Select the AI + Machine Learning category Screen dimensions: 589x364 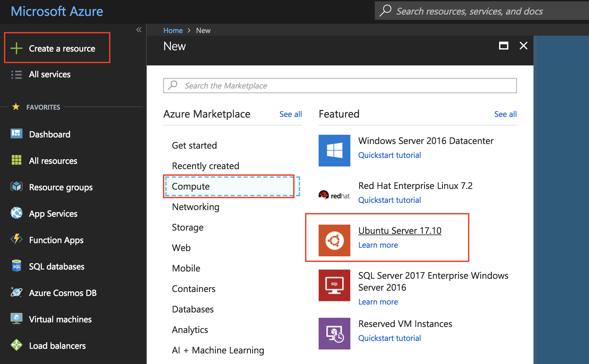point(218,350)
